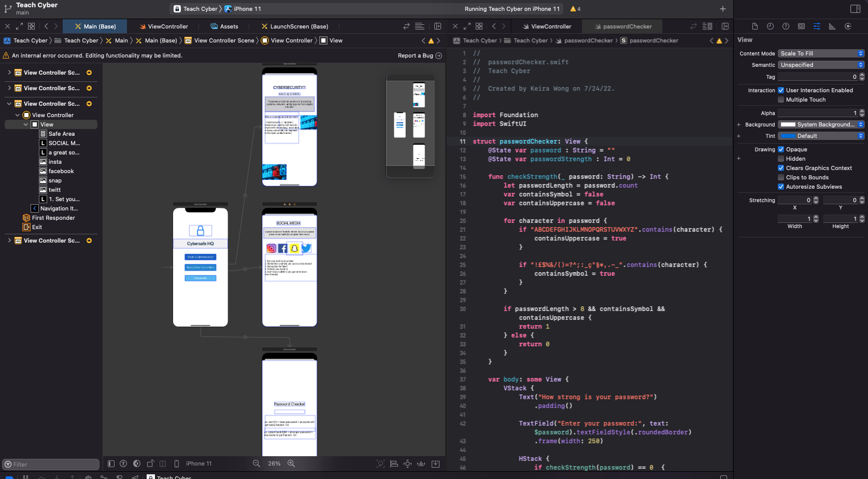868x479 pixels.
Task: Select the Attributes inspector tab
Action: pos(817,26)
